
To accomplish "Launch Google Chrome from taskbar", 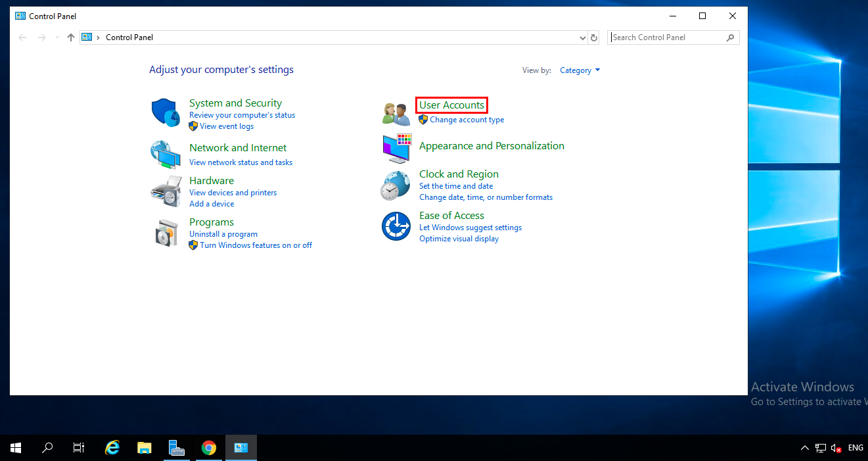I will pyautogui.click(x=209, y=448).
